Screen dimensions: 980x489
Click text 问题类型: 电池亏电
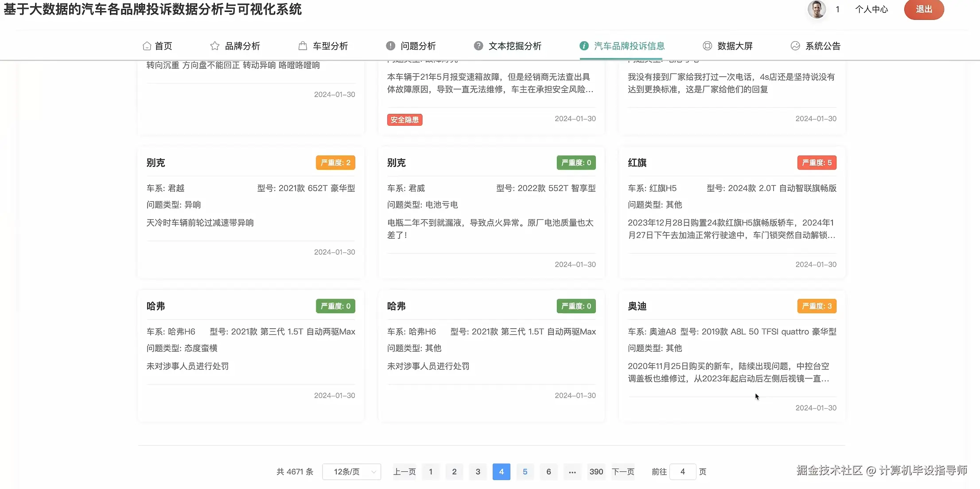[423, 205]
